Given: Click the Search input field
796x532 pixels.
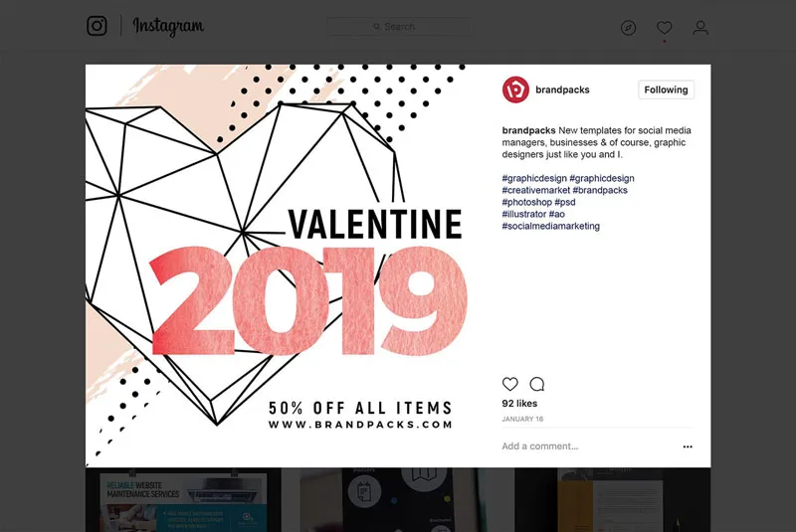Looking at the screenshot, I should 399,27.
